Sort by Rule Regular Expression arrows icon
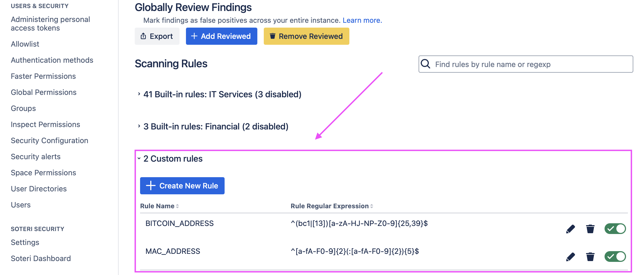644x275 pixels. (372, 206)
